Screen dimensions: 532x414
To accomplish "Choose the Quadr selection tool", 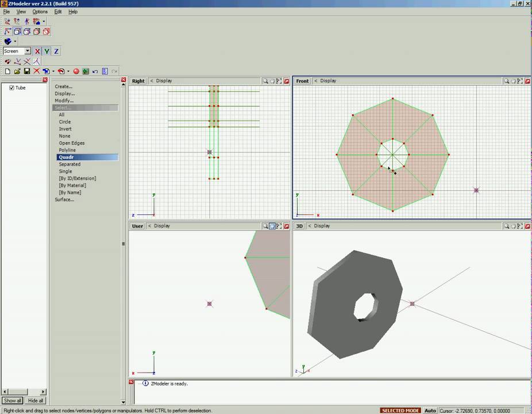I will (87, 157).
